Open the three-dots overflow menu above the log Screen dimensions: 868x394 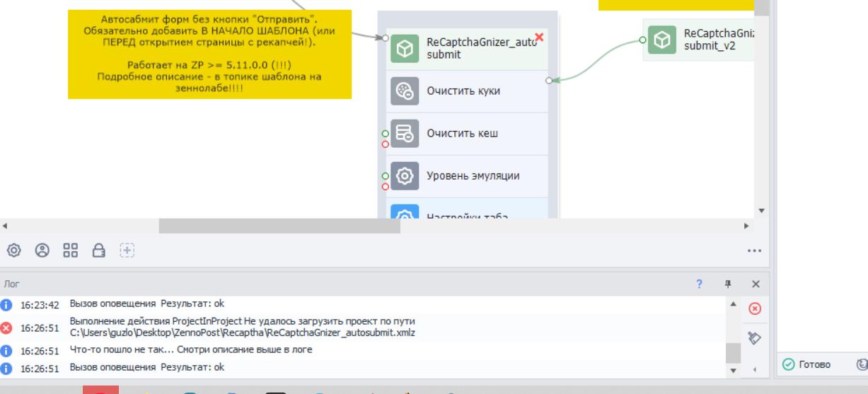pos(754,250)
